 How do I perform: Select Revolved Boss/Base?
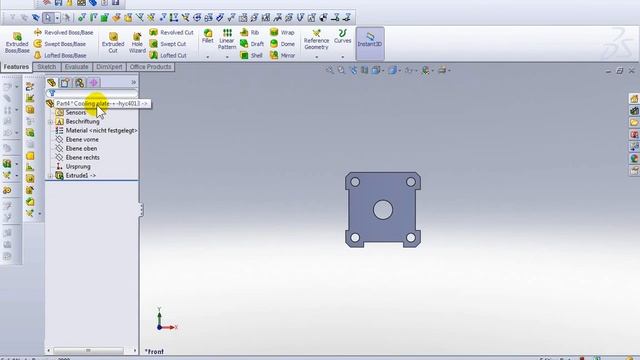[64, 32]
